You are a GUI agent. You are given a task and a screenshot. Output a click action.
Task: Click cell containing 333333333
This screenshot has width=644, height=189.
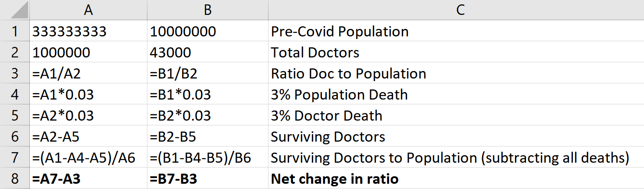pyautogui.click(x=88, y=31)
